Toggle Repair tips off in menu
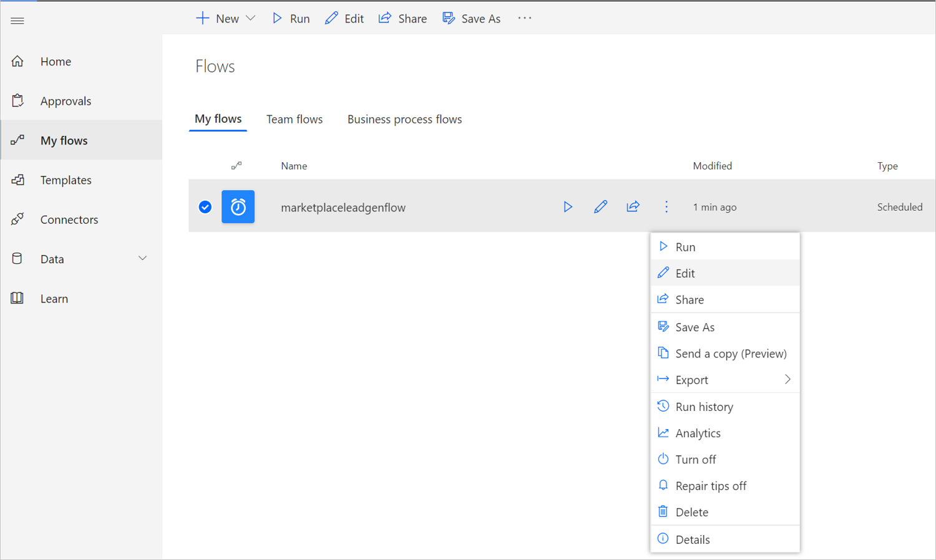 [710, 486]
